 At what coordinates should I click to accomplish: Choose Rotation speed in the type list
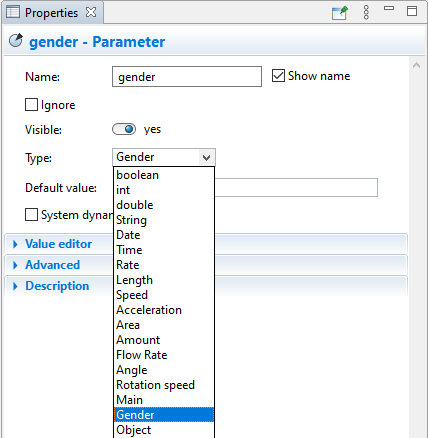pos(164,385)
